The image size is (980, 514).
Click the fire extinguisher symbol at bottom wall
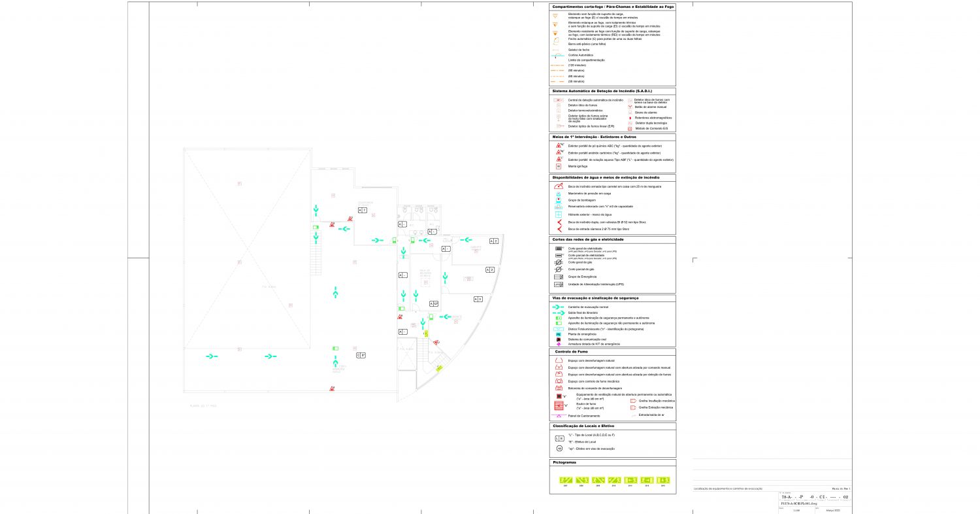[x=333, y=389]
